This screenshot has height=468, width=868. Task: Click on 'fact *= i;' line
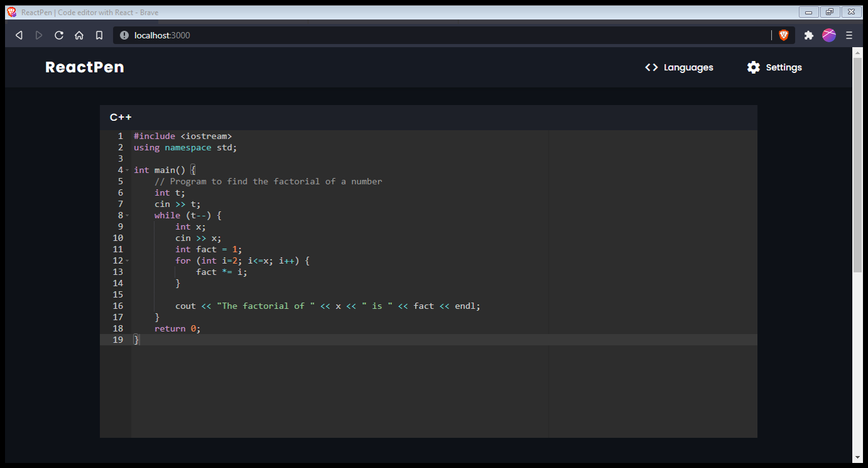[221, 272]
